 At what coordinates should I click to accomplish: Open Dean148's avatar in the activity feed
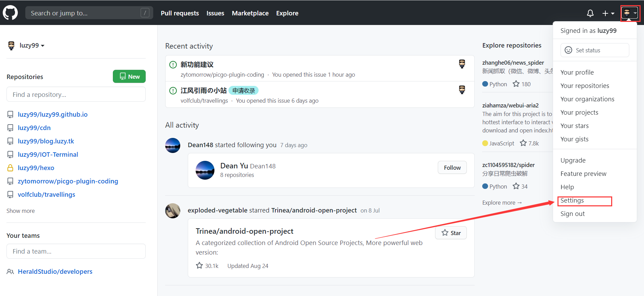click(173, 145)
